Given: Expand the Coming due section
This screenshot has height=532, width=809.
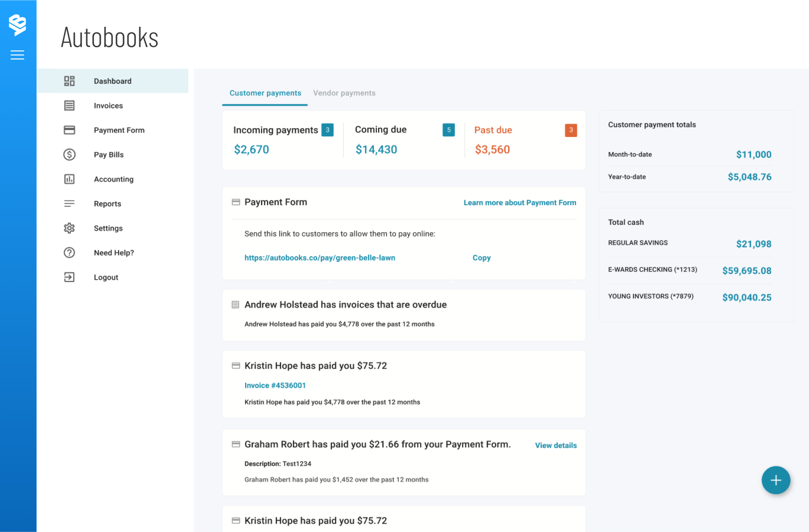Looking at the screenshot, I should [404, 140].
